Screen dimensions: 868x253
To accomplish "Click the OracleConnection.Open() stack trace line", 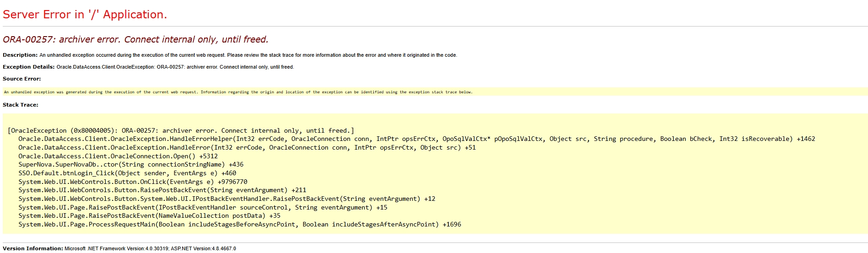I will click(118, 156).
